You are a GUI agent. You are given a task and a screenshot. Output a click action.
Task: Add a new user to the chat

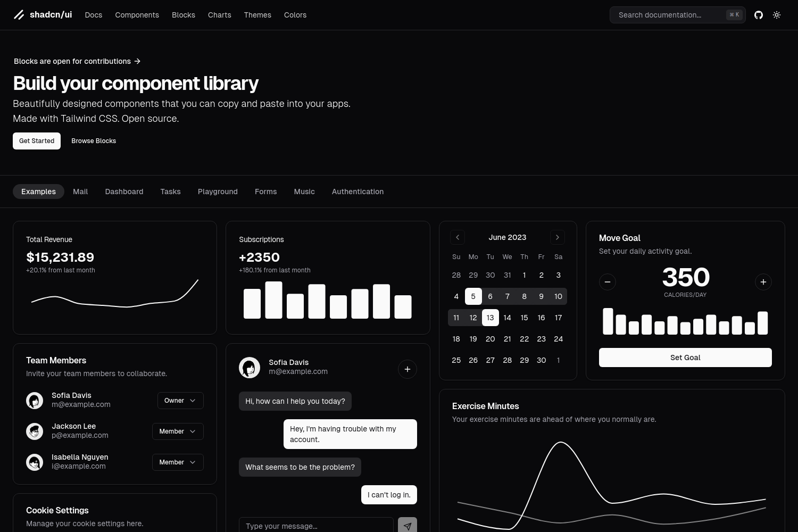click(x=408, y=369)
